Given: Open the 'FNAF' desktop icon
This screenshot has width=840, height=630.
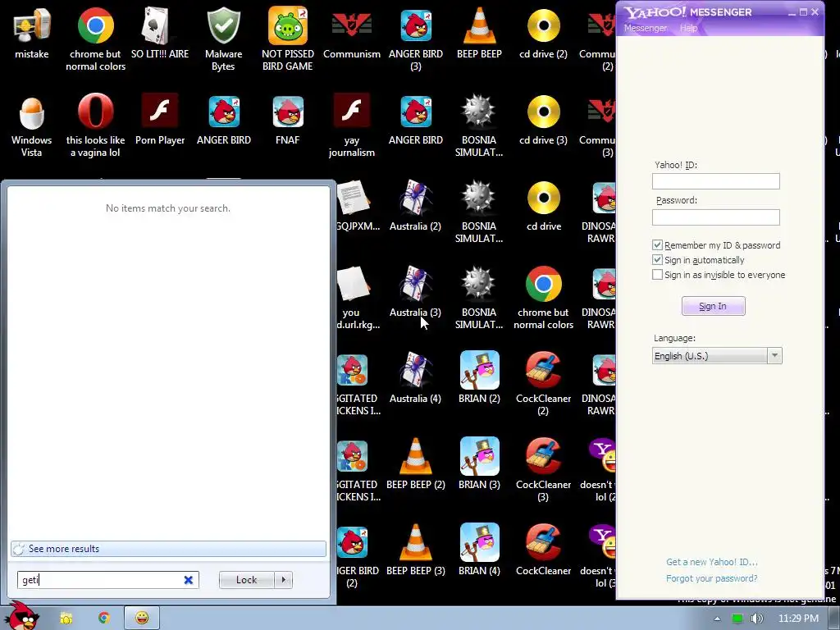Looking at the screenshot, I should tap(288, 120).
